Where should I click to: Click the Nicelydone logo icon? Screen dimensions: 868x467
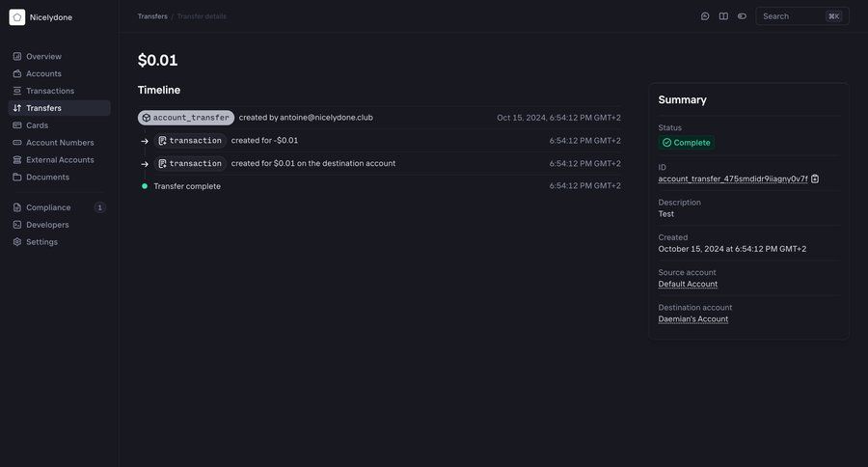(17, 17)
